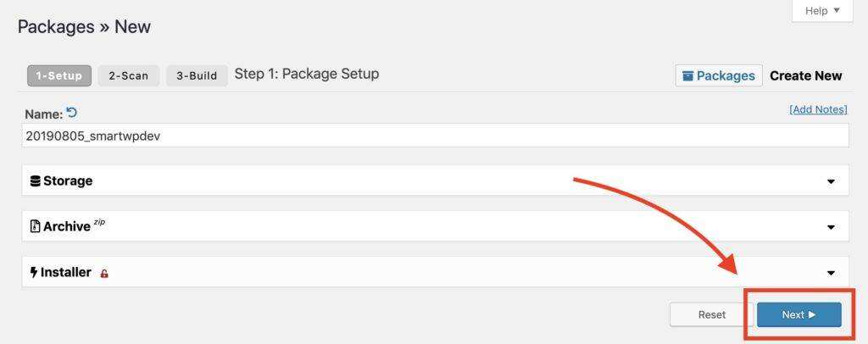Open the Help dropdown
This screenshot has width=868, height=344.
(x=821, y=11)
